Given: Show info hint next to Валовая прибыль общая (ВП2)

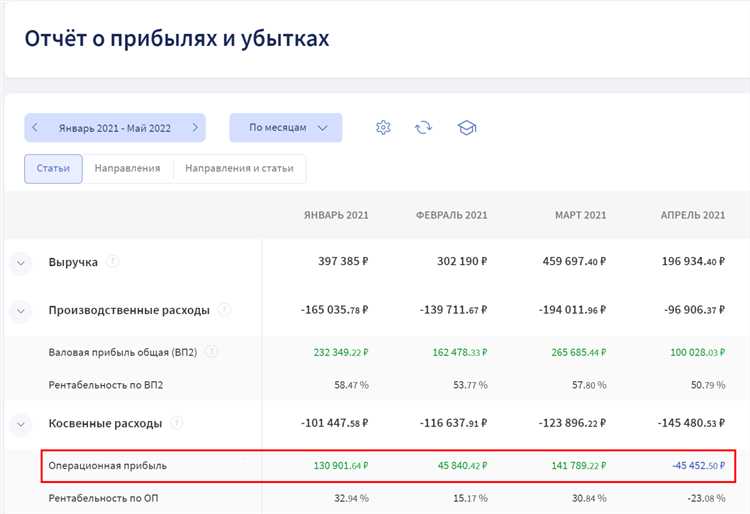Looking at the screenshot, I should coord(211,352).
